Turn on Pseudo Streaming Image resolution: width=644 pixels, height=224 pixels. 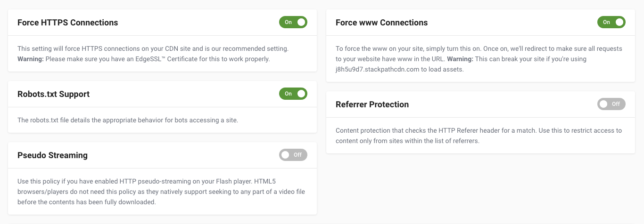click(293, 155)
